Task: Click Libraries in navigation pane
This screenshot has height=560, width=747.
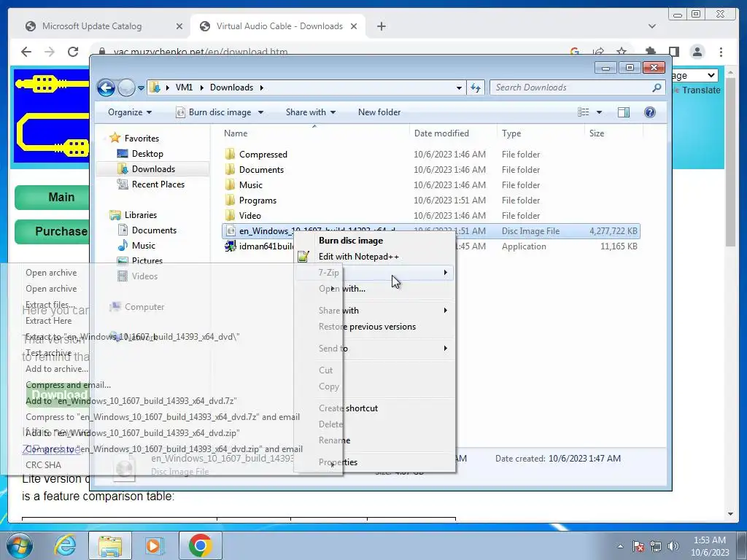Action: click(x=141, y=215)
